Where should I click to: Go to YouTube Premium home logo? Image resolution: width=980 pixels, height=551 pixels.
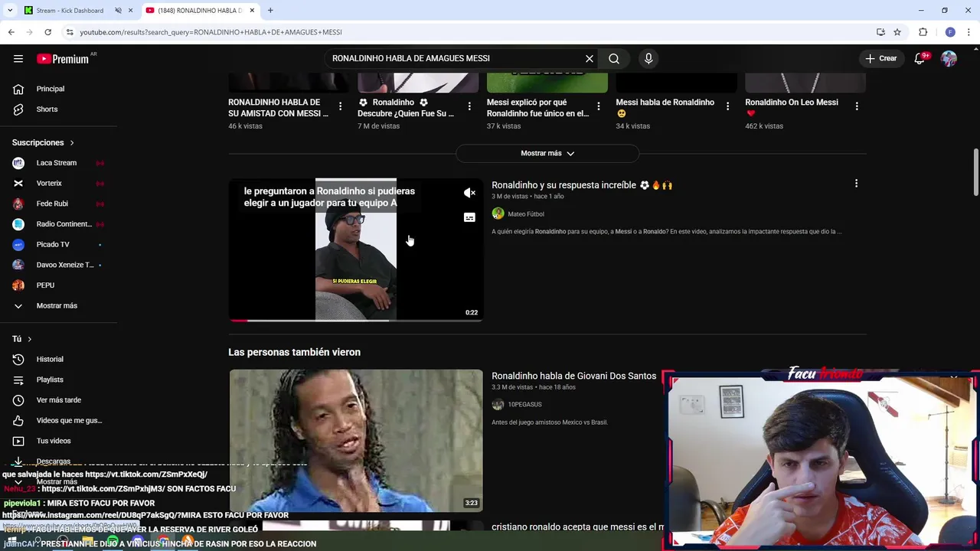click(63, 59)
